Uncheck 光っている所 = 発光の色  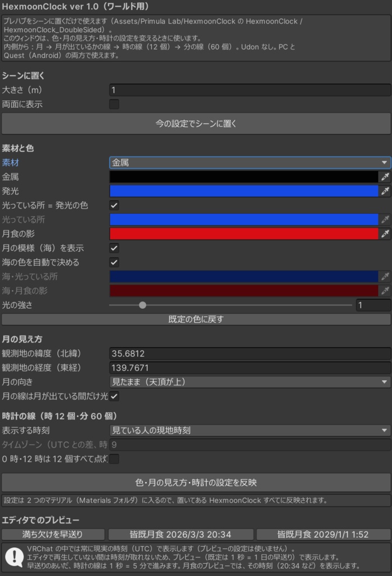pyautogui.click(x=114, y=205)
